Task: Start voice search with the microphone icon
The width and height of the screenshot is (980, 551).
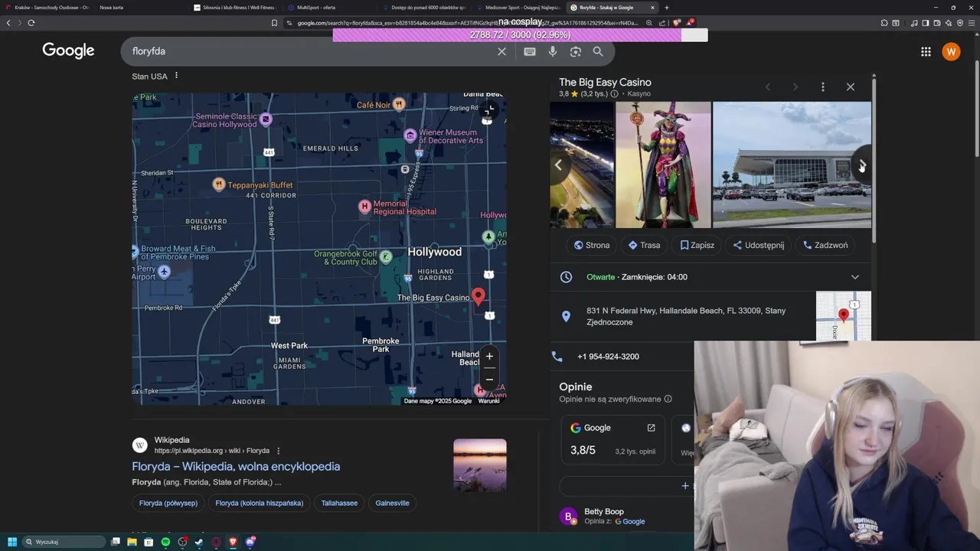Action: [x=553, y=51]
